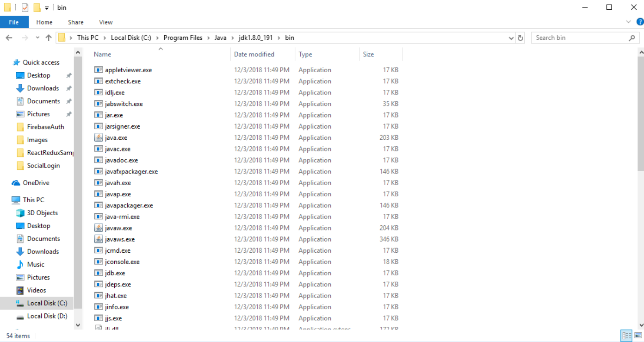Click the jar.exe file icon
The width and height of the screenshot is (644, 342).
tap(98, 115)
